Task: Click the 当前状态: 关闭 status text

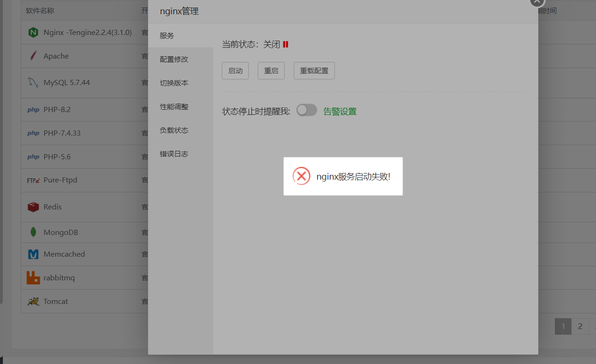Action: tap(251, 44)
